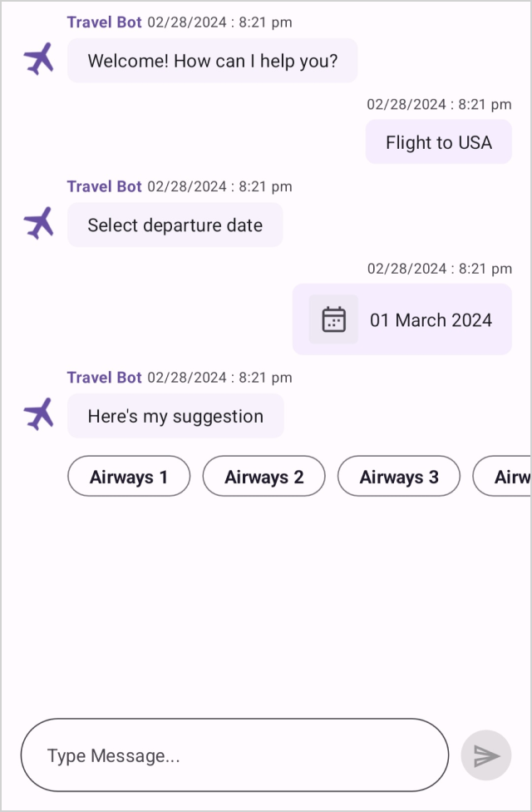Select the Airways 1 suggestion chip

pos(128,476)
